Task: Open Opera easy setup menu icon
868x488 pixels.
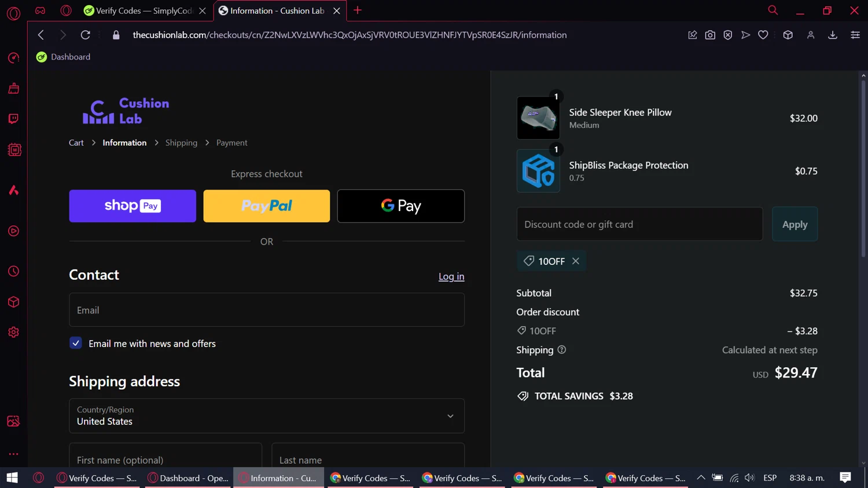Action: (855, 35)
